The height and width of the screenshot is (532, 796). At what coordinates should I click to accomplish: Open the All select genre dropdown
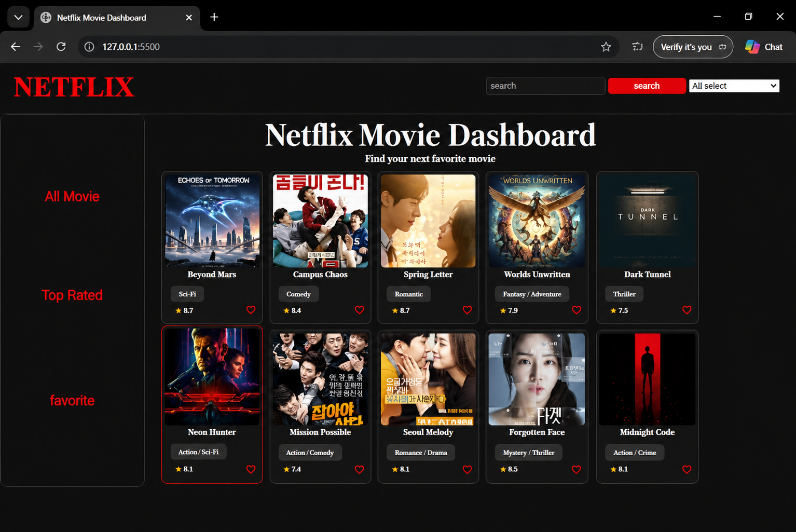(x=734, y=86)
